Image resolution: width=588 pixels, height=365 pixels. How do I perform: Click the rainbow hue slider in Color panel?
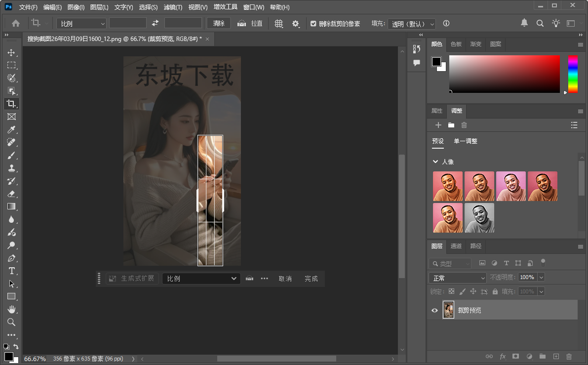[574, 74]
